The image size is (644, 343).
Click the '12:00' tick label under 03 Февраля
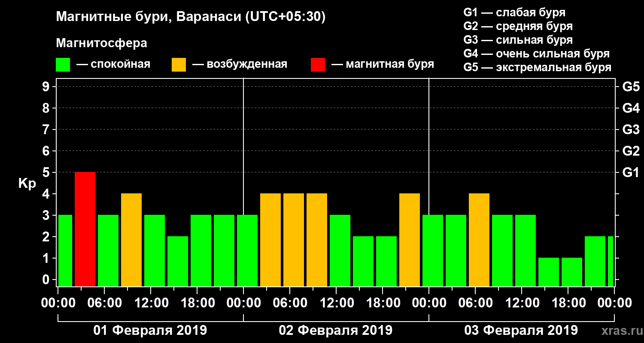(x=522, y=303)
